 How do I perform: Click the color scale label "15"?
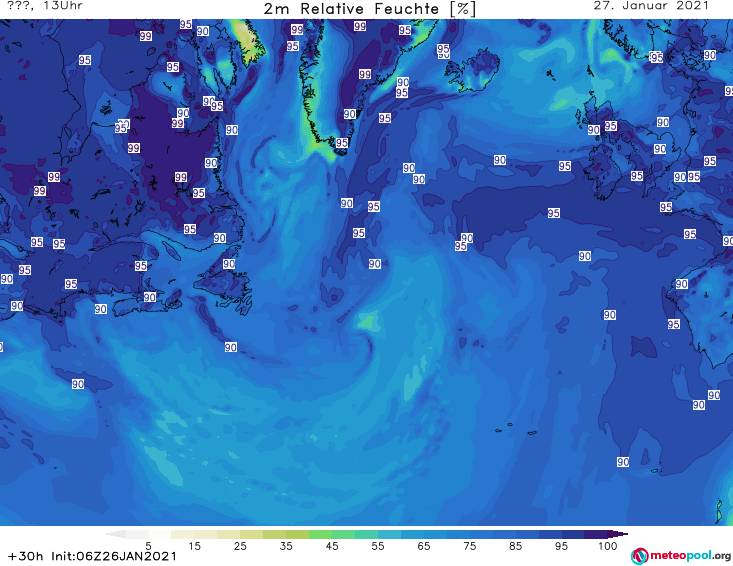(x=194, y=546)
